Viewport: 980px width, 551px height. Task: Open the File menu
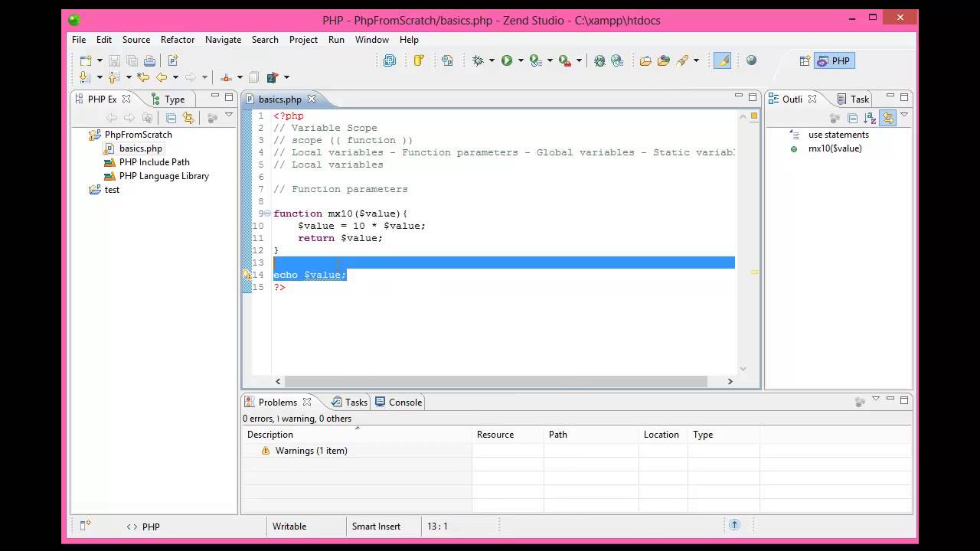[79, 40]
